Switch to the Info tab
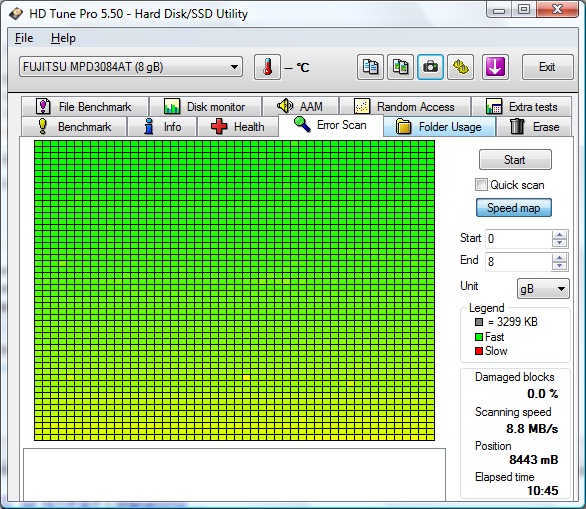Image resolution: width=586 pixels, height=509 pixels. pos(162,127)
